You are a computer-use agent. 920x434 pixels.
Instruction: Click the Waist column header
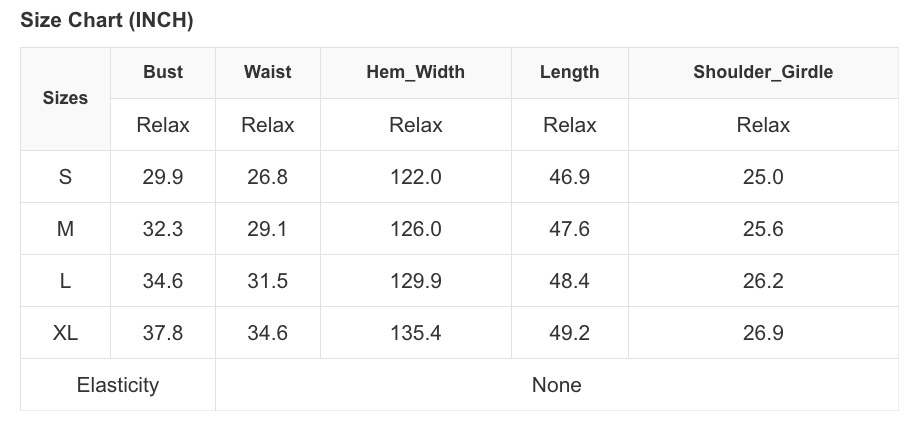tap(267, 72)
